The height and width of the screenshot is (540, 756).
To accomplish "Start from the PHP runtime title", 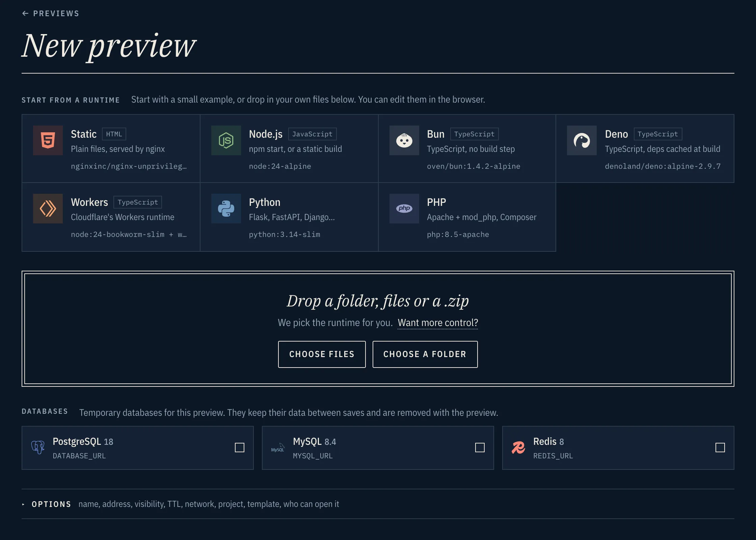I will (x=436, y=202).
